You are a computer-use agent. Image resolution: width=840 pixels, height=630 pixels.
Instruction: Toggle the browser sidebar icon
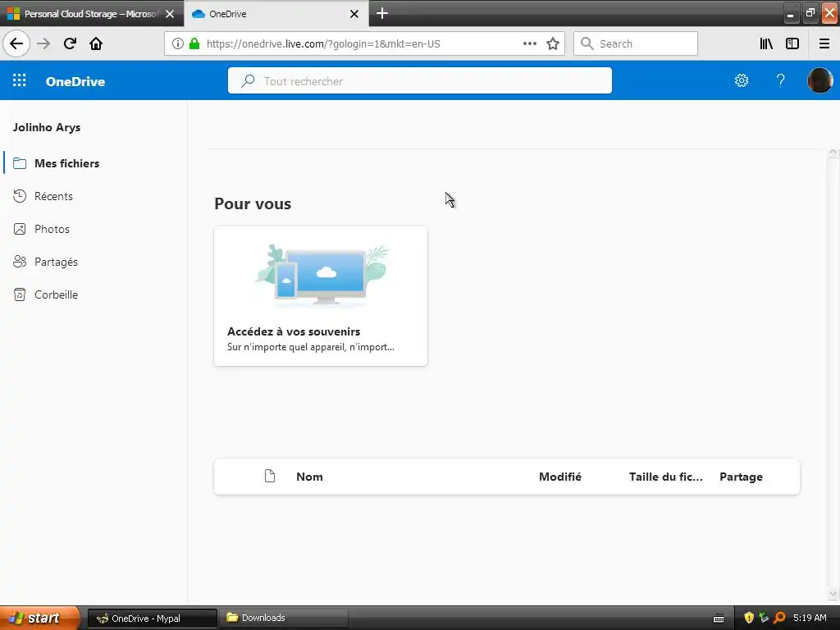tap(792, 43)
